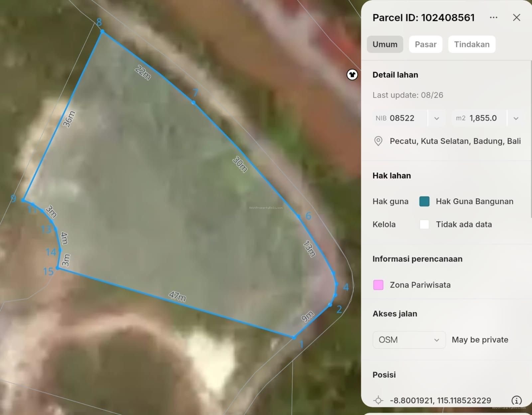Open the three-dot more options menu
This screenshot has height=415, width=532.
pos(493,17)
